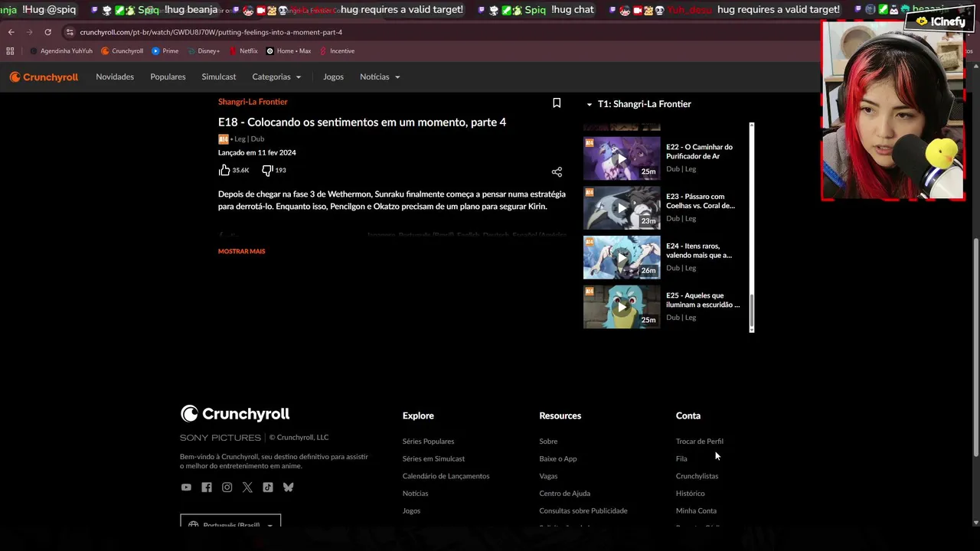Click the Crunchyroll header logo
Screen dimensions: 980x551
point(44,77)
